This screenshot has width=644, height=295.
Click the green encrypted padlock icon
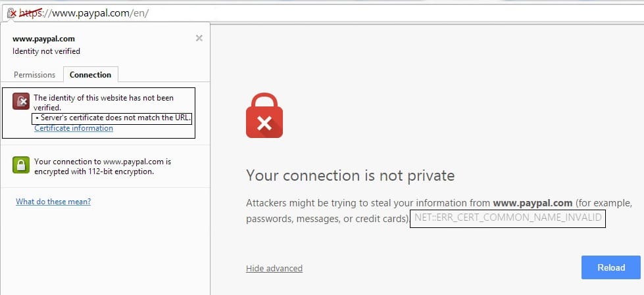(x=21, y=164)
